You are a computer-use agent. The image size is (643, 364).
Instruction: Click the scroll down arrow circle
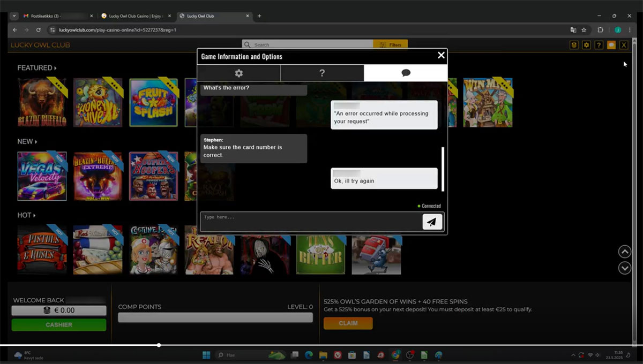[x=625, y=268]
